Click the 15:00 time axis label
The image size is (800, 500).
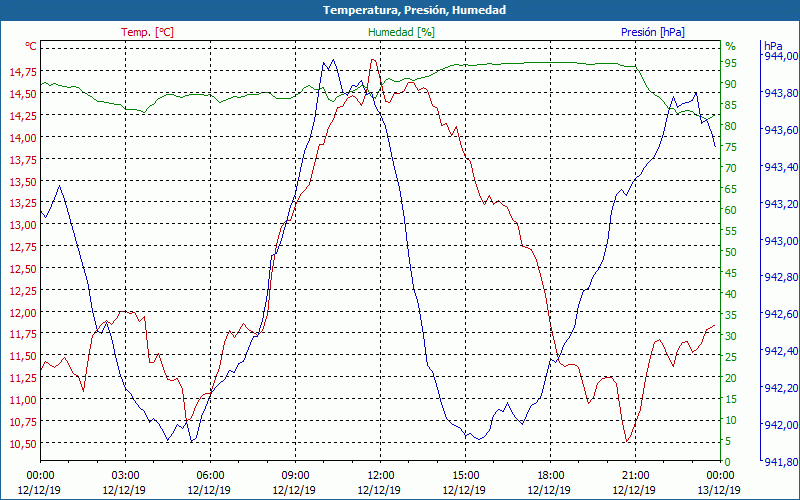pos(465,476)
